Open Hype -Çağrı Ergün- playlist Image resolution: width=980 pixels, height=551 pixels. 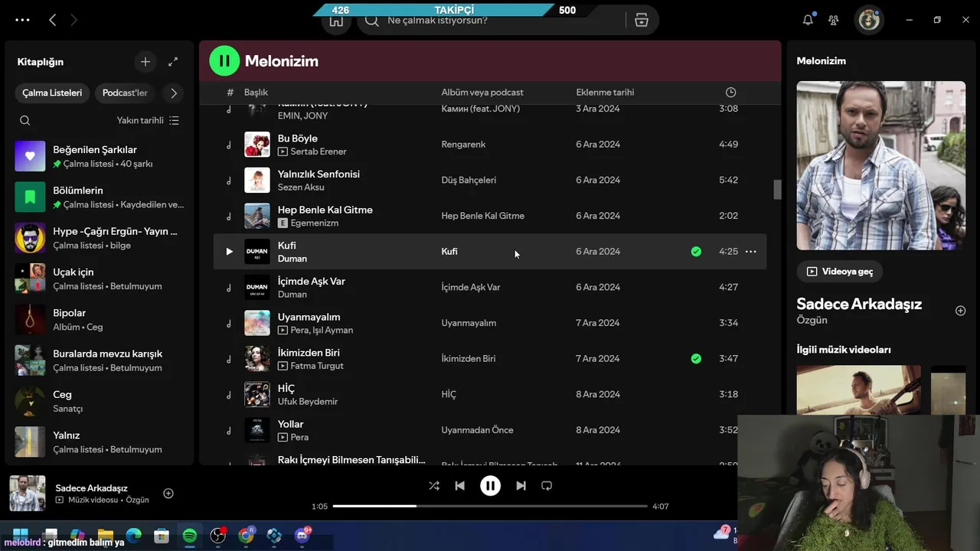(x=100, y=238)
